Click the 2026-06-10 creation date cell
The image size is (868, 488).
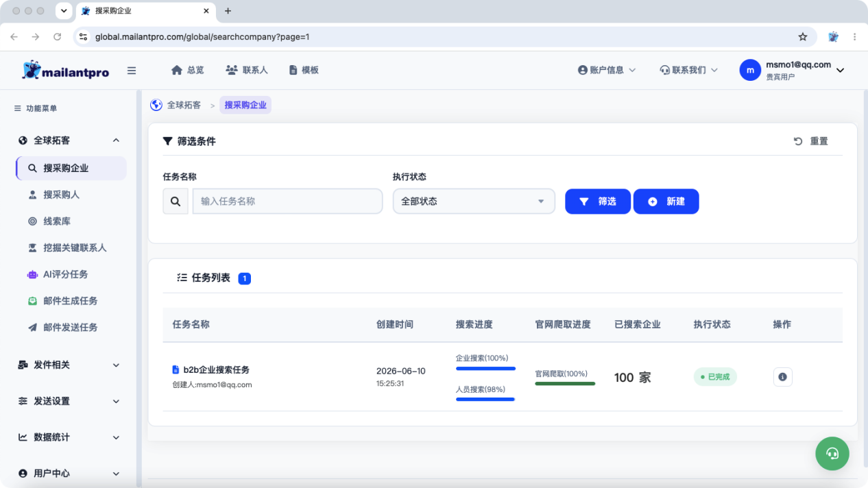click(x=401, y=371)
